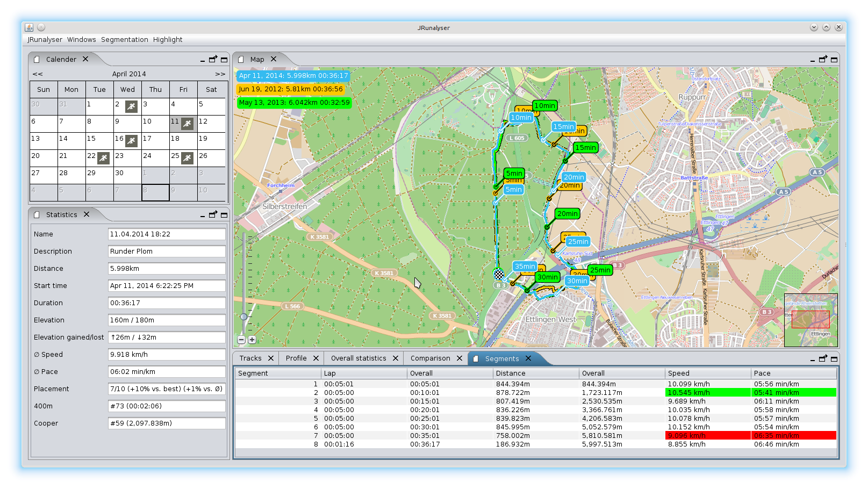Select the run activity icon on April 2
This screenshot has width=868, height=489.
[x=130, y=106]
